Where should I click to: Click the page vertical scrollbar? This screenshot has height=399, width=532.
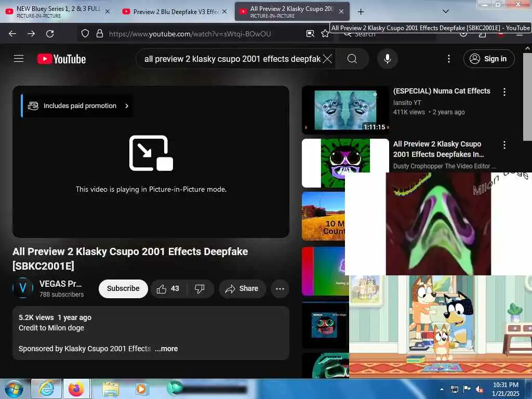click(x=527, y=97)
